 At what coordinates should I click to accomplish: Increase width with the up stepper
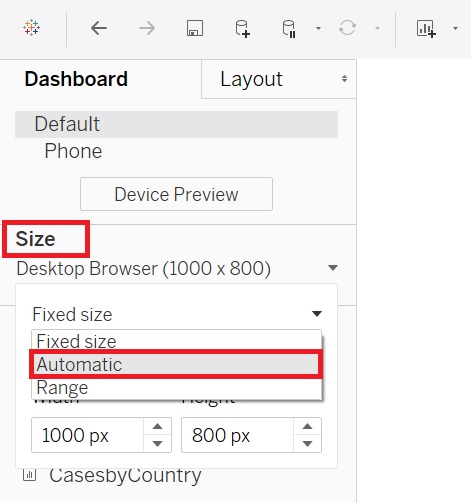pos(157,427)
